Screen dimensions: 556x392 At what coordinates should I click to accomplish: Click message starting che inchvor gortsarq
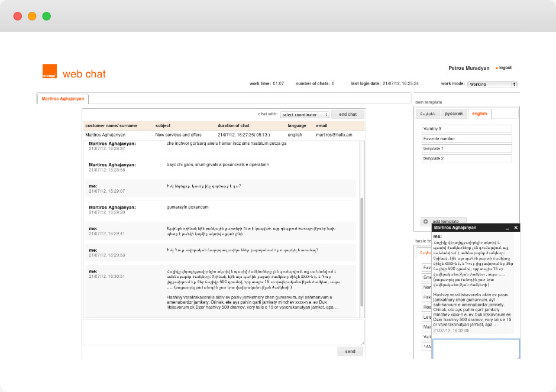(227, 143)
